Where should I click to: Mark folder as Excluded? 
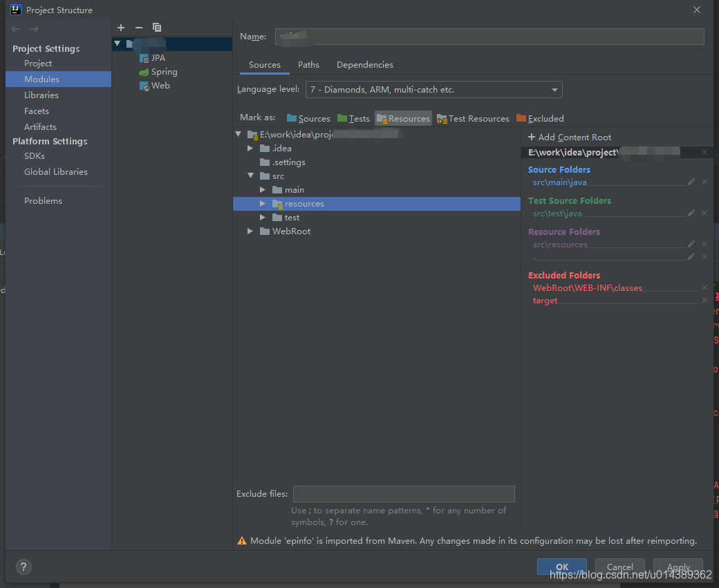(x=540, y=118)
